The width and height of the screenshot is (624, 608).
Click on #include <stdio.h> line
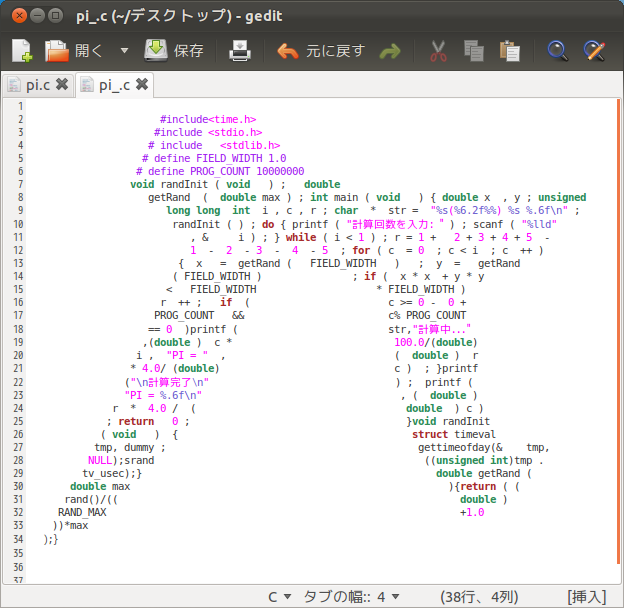[208, 132]
